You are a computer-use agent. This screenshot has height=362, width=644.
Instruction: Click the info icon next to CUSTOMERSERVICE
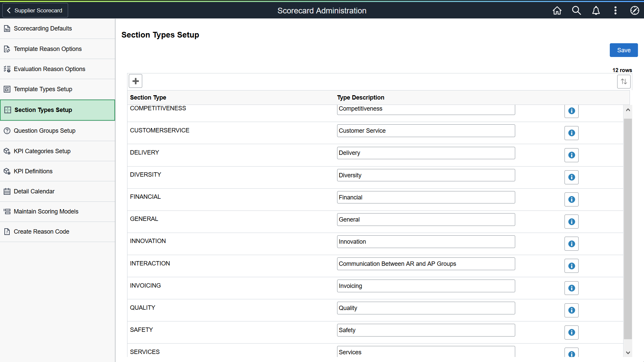[x=572, y=133]
